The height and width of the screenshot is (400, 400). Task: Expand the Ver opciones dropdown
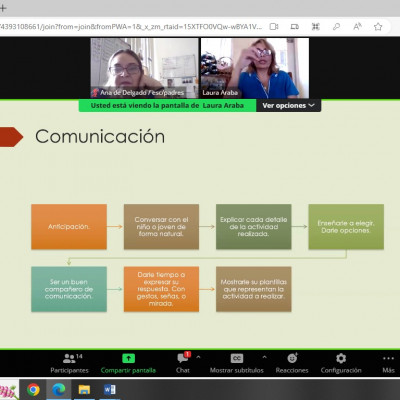(x=288, y=105)
